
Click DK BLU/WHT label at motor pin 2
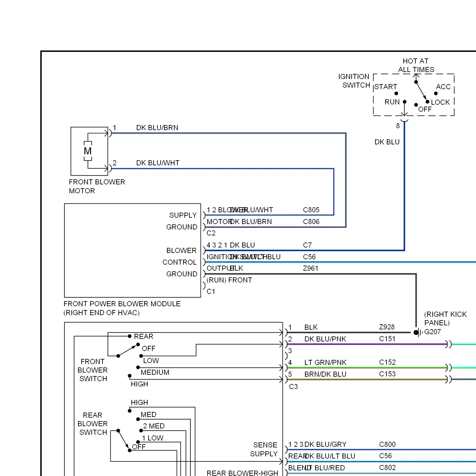coord(158,163)
